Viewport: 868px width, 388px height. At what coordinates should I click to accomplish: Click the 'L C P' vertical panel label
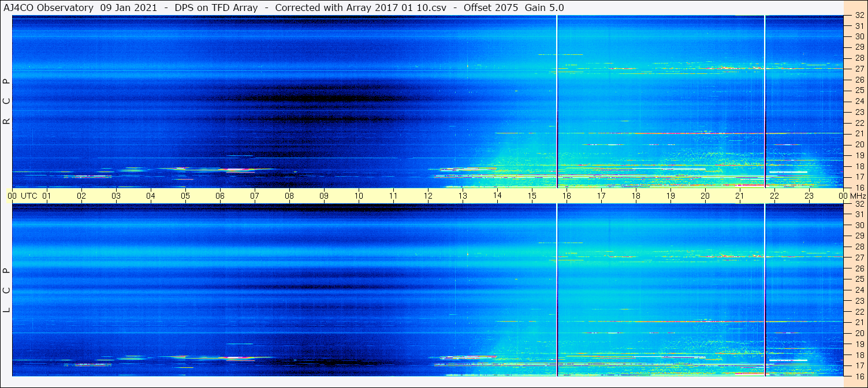click(6, 290)
